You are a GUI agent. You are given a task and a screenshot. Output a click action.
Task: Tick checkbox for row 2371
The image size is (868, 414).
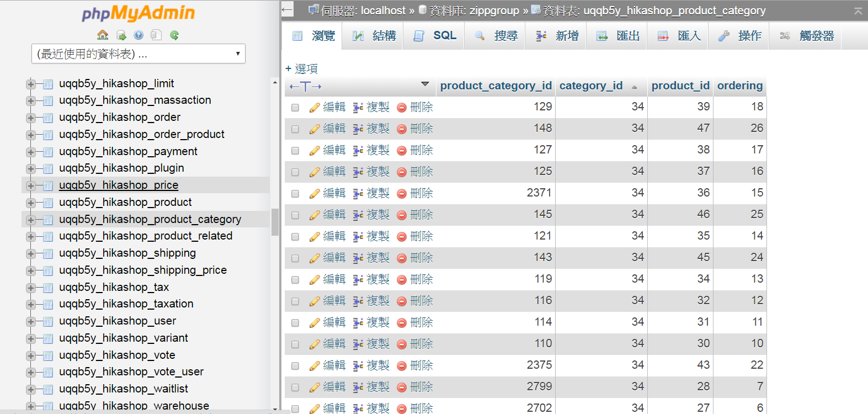pyautogui.click(x=295, y=194)
